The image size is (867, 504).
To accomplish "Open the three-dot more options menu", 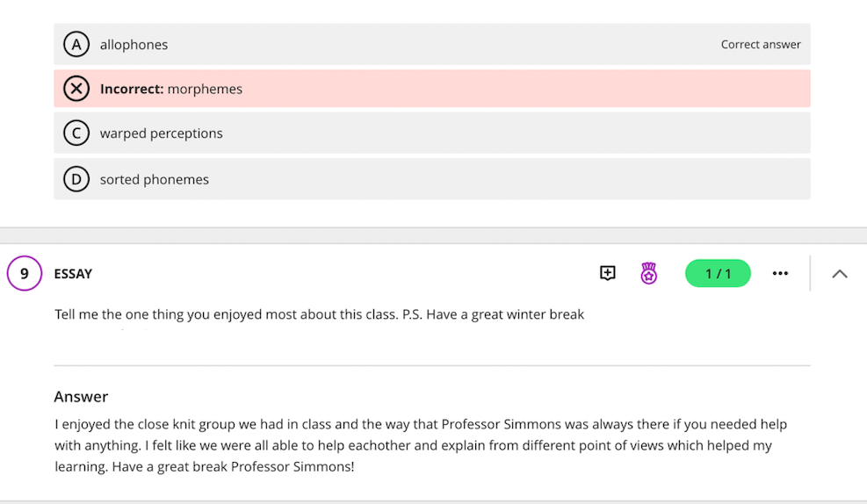I will [x=780, y=273].
